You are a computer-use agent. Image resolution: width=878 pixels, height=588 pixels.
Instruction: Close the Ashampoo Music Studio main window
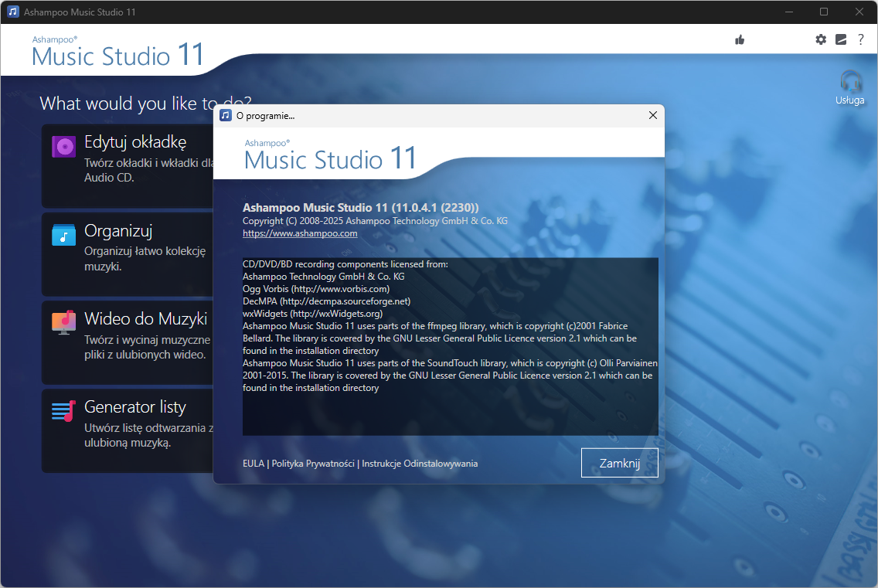(x=859, y=12)
